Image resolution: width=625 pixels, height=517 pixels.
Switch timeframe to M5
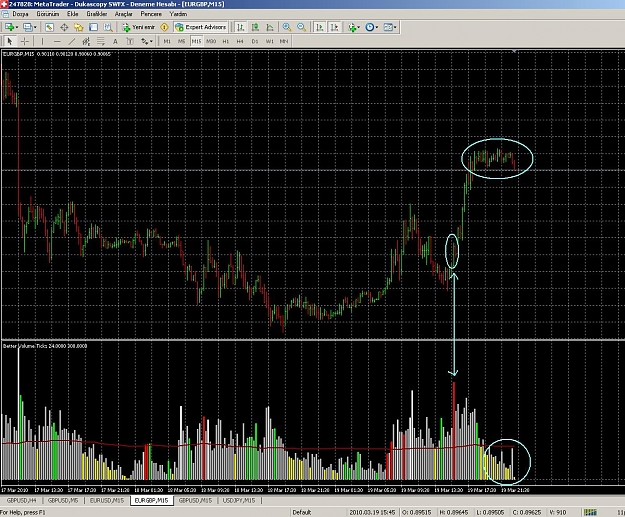click(x=182, y=41)
